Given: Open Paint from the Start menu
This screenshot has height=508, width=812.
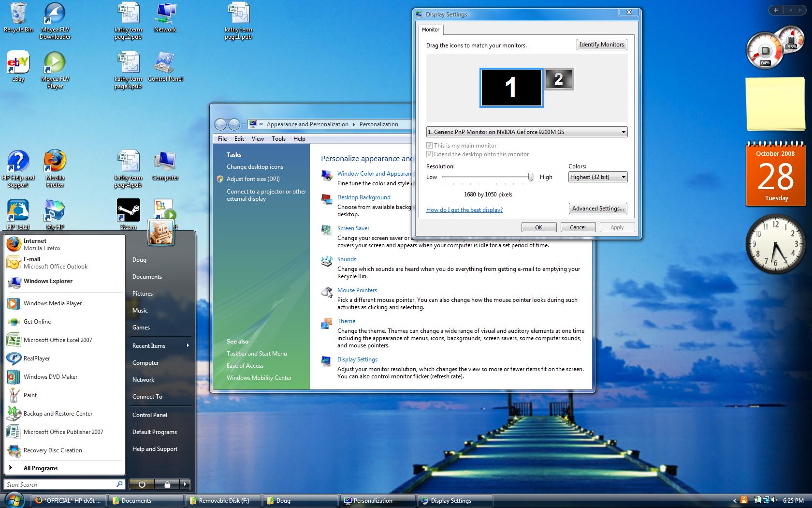Looking at the screenshot, I should click(30, 395).
